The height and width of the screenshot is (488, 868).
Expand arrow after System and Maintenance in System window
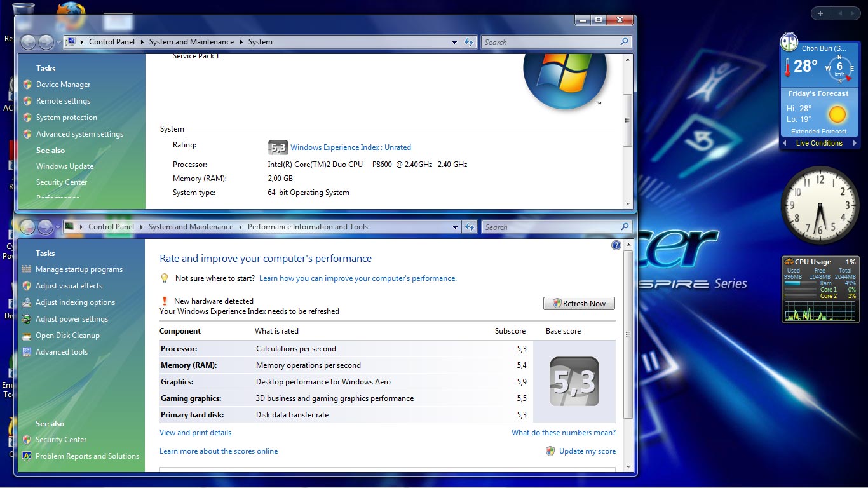[241, 42]
